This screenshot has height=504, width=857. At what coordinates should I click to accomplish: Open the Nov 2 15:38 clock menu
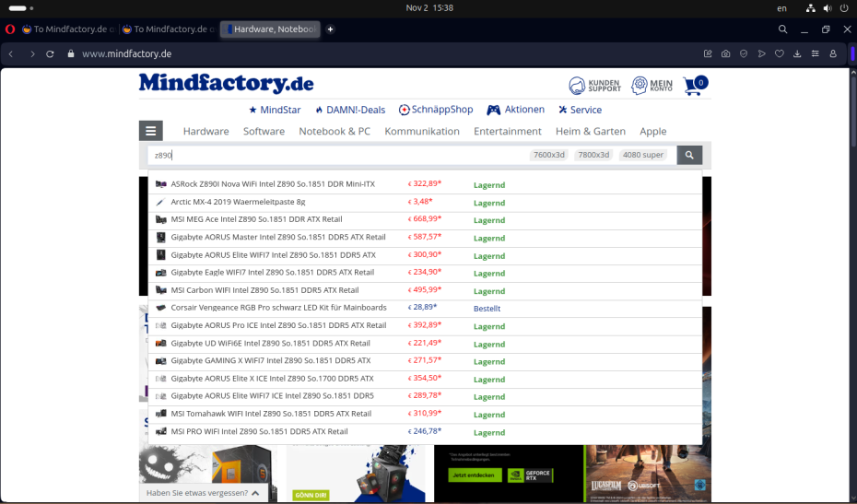[x=429, y=8]
